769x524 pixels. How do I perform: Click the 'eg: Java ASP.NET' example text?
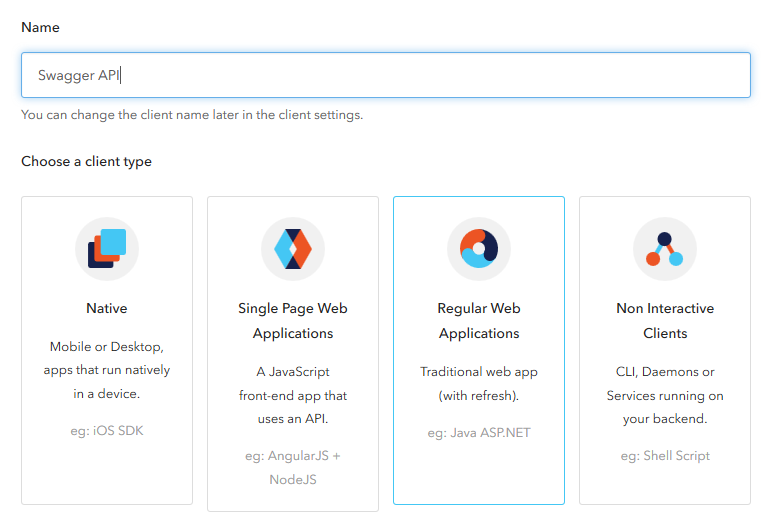point(479,433)
